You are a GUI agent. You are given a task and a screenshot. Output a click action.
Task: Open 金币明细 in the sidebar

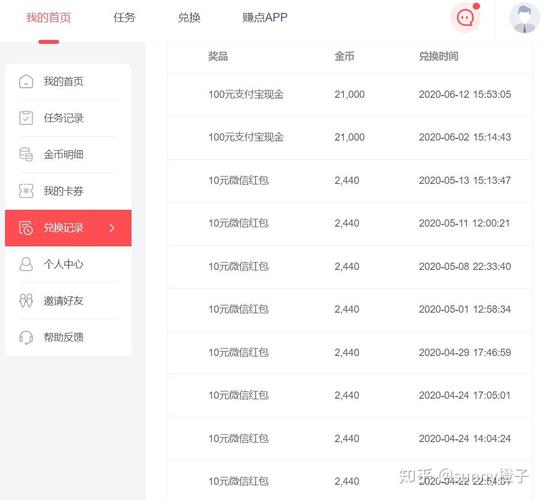(68, 154)
